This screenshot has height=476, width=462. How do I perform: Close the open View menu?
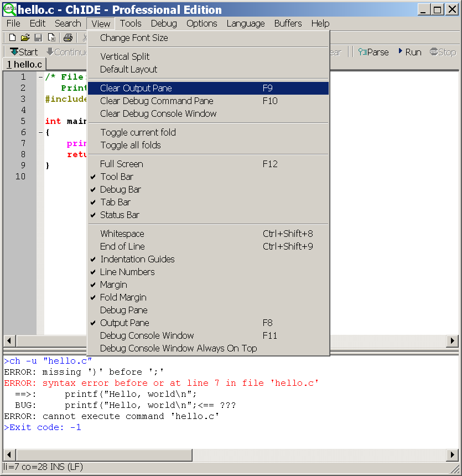tap(101, 24)
